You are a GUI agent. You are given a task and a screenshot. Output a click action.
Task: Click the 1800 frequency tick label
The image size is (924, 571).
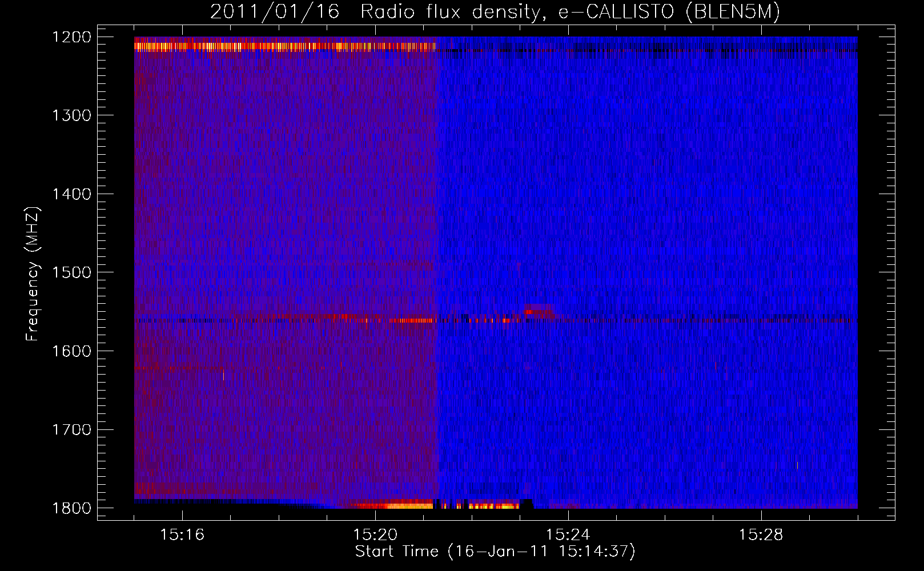pos(72,508)
